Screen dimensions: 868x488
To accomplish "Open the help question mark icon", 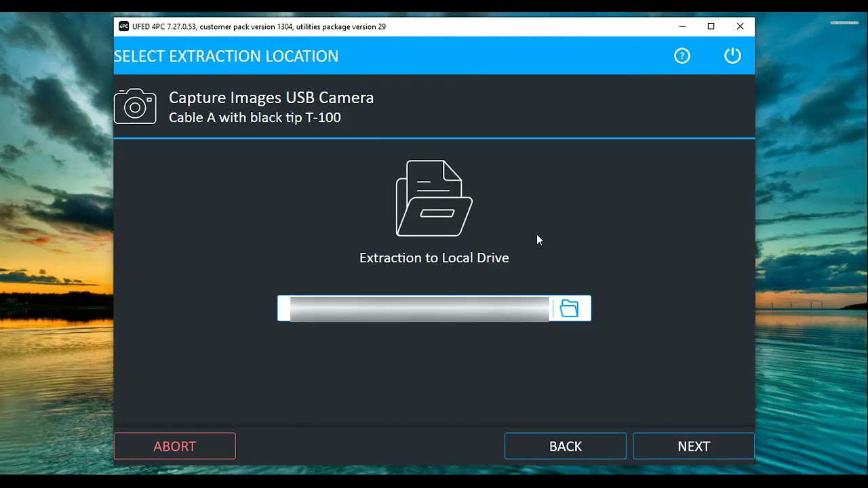I will tap(682, 56).
